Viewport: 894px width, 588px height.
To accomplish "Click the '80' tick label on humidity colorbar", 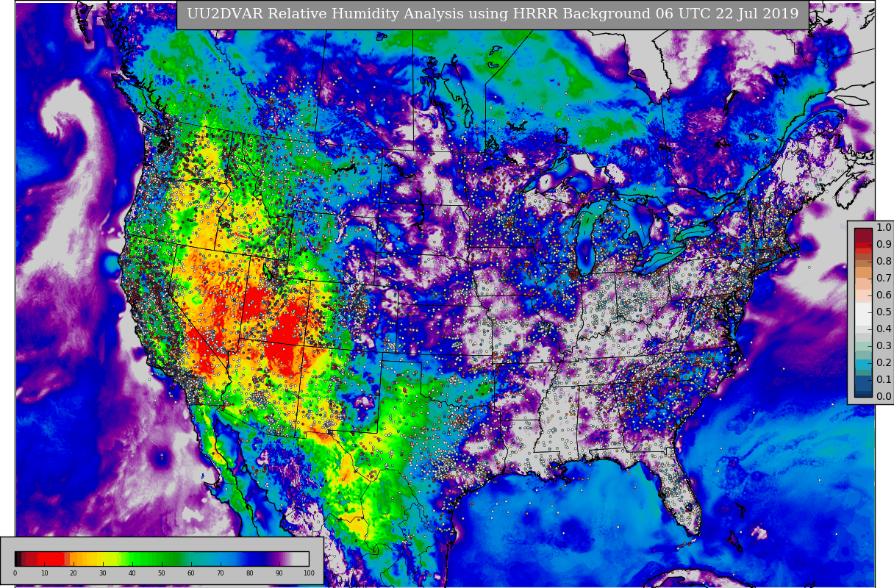I will point(250,573).
